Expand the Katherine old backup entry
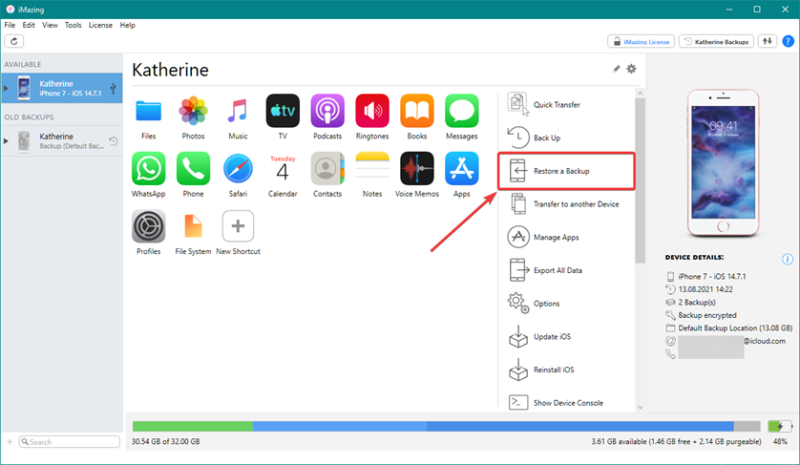 [x=6, y=141]
